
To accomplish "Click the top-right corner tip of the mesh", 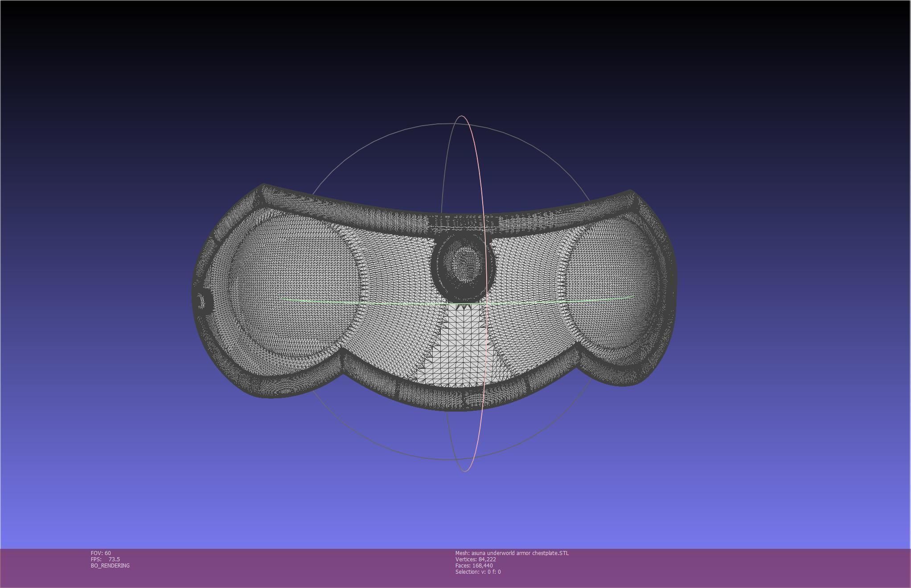I will pyautogui.click(x=630, y=192).
